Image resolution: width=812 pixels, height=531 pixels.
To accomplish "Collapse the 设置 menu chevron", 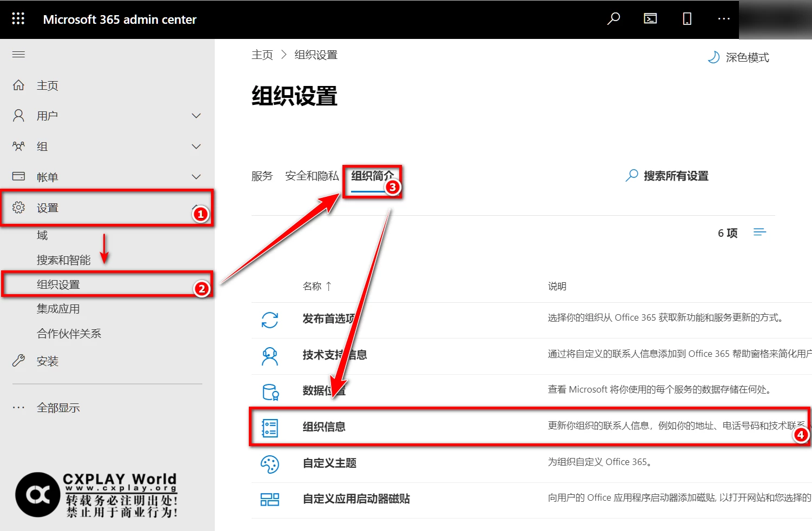I will [x=196, y=207].
